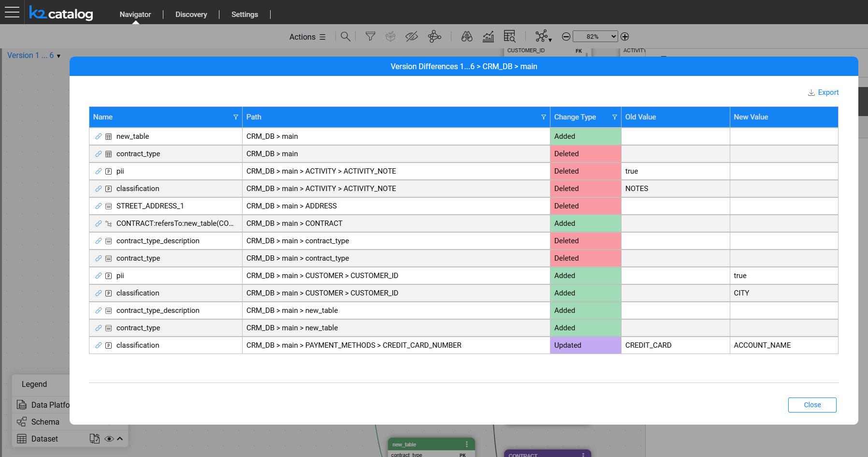
Task: Click link icon for new_table row
Action: (99, 136)
